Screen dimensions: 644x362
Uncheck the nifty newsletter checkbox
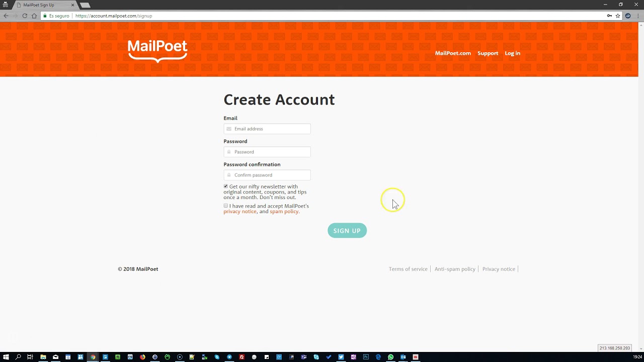pos(226,186)
